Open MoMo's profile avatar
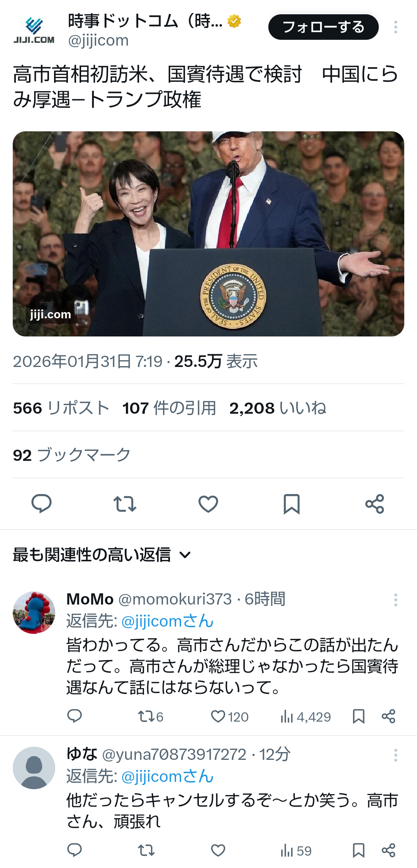This screenshot has height=868, width=417. (34, 612)
